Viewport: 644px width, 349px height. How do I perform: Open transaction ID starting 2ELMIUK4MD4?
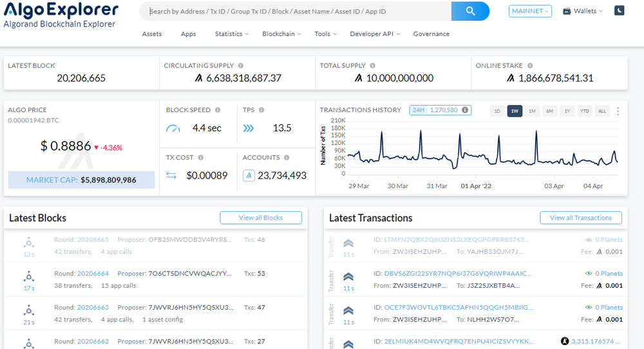tap(459, 342)
